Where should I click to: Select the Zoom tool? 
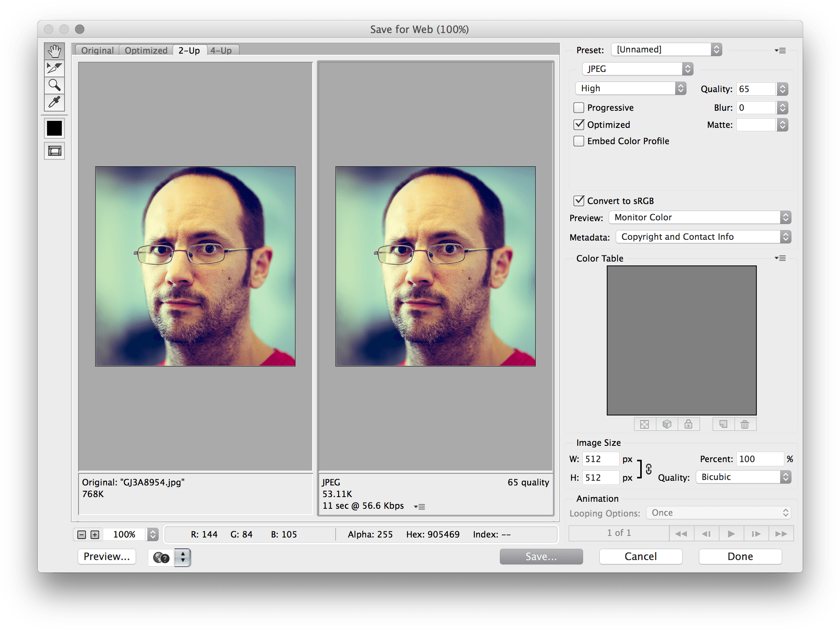54,85
